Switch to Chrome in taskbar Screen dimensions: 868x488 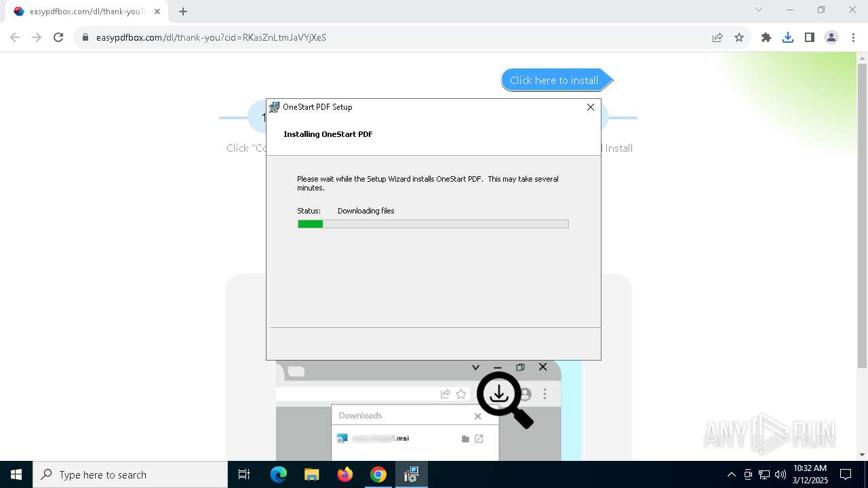pyautogui.click(x=378, y=474)
